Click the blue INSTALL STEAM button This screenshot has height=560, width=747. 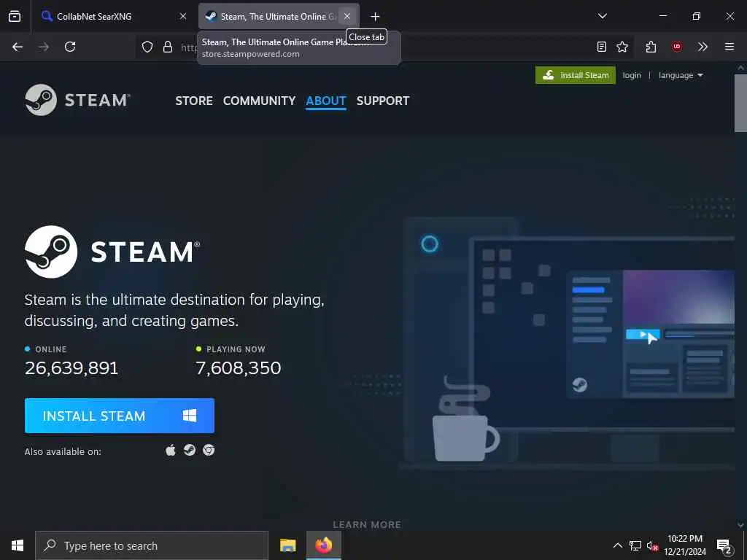pyautogui.click(x=120, y=416)
